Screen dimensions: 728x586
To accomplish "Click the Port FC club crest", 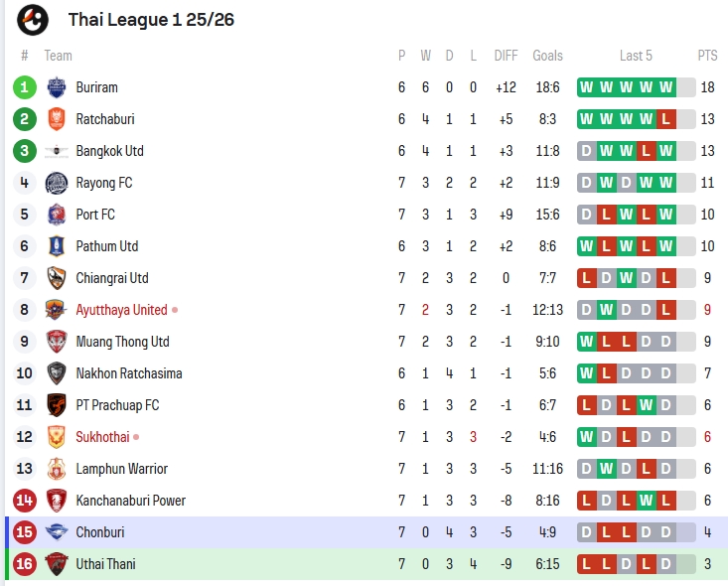I will tap(56, 215).
